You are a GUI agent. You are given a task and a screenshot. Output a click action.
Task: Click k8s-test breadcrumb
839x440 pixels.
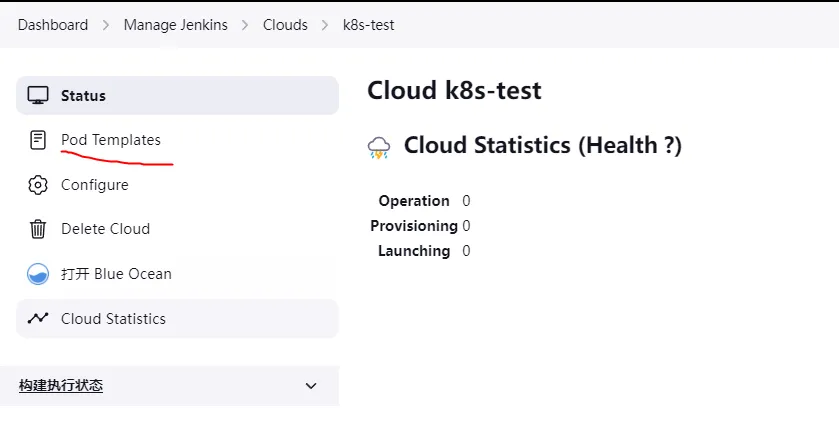(369, 25)
